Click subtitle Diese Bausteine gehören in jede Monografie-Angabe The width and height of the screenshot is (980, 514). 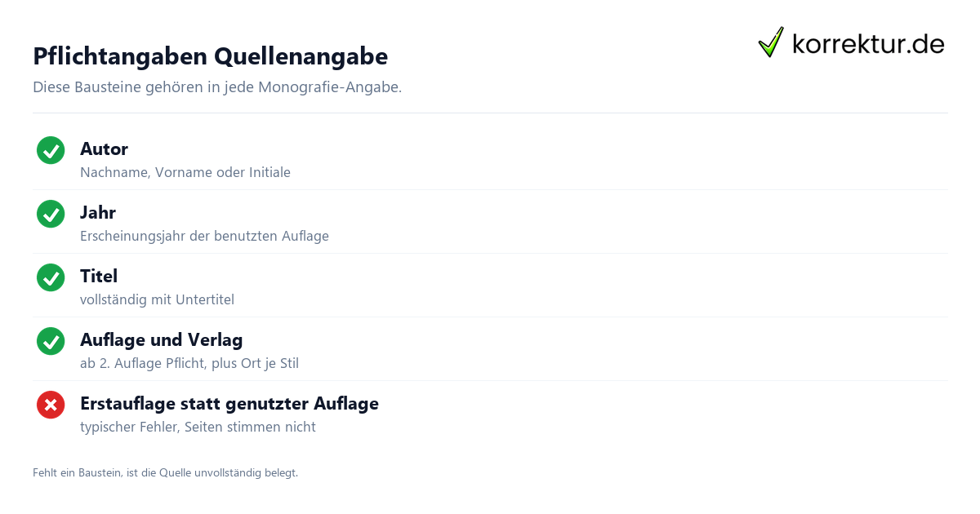[x=217, y=87]
